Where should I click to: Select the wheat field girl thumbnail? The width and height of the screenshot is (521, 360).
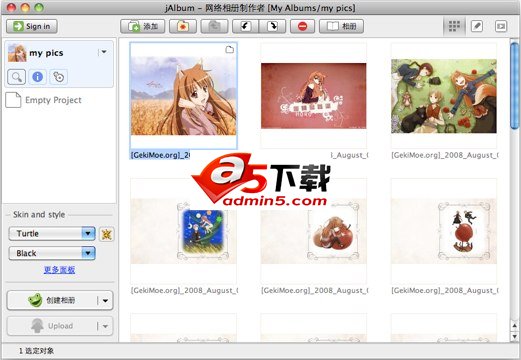(183, 96)
